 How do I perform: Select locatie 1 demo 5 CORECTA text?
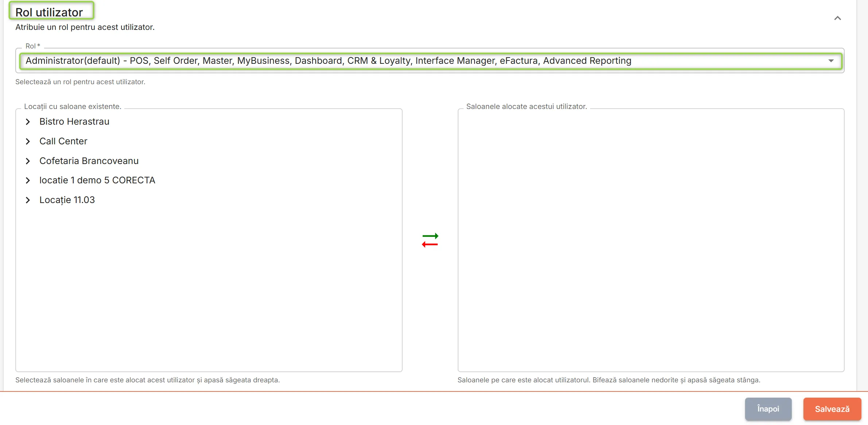pos(97,180)
